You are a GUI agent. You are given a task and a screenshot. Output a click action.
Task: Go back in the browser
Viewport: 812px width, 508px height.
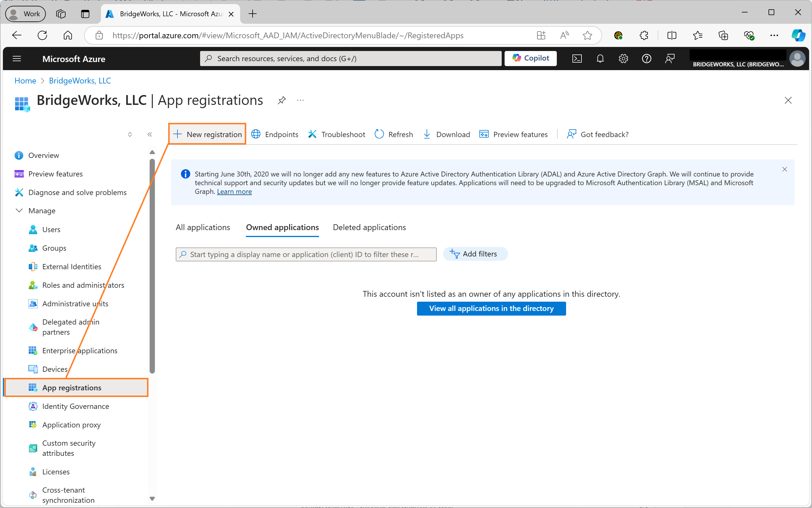tap(17, 35)
